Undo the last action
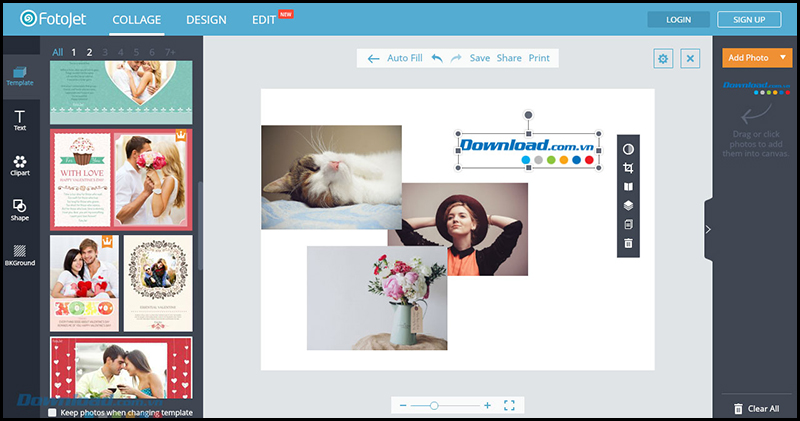This screenshot has height=421, width=800. coord(437,58)
